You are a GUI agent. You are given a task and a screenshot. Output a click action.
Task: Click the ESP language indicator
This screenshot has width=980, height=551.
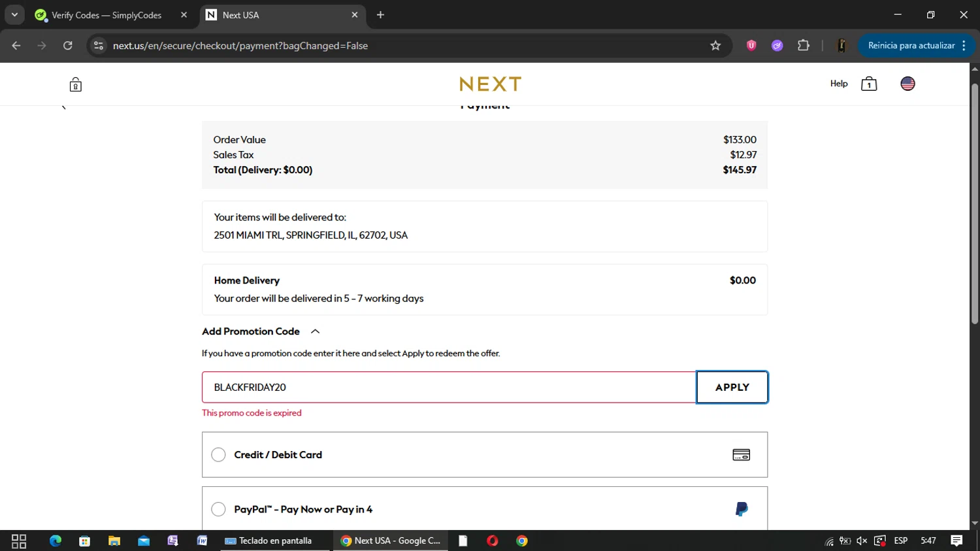point(901,541)
